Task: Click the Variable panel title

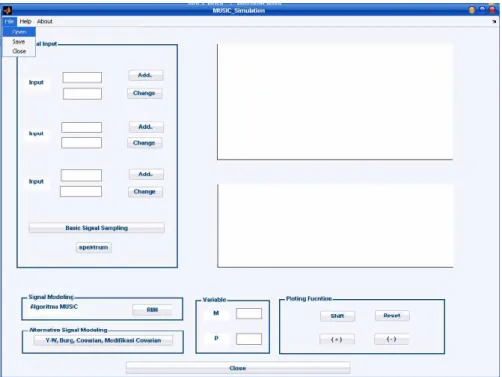Action: click(x=214, y=299)
